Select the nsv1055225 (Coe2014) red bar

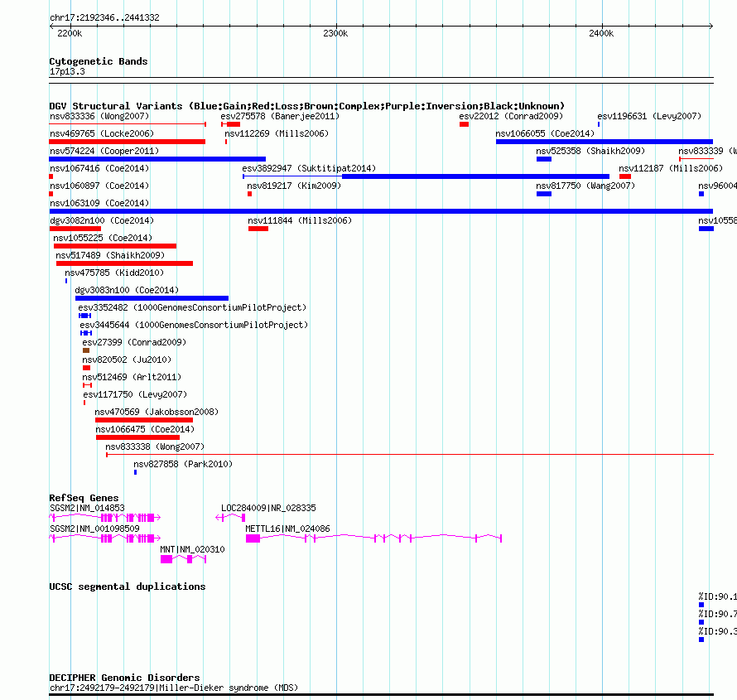point(115,246)
